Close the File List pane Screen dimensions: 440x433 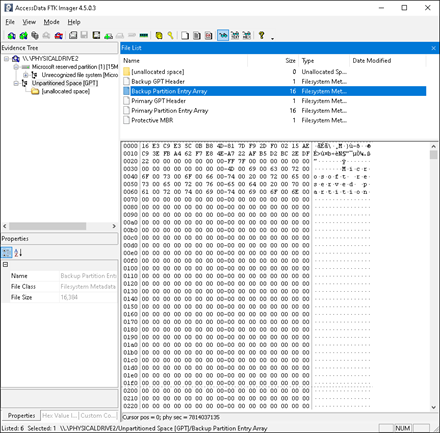[x=433, y=48]
